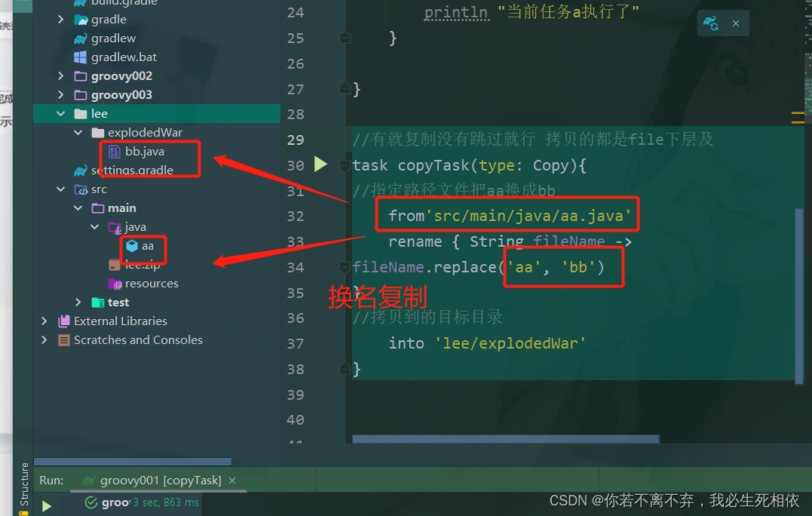Expand the groovy003 folder
Screen dimensions: 812x516
(x=60, y=95)
